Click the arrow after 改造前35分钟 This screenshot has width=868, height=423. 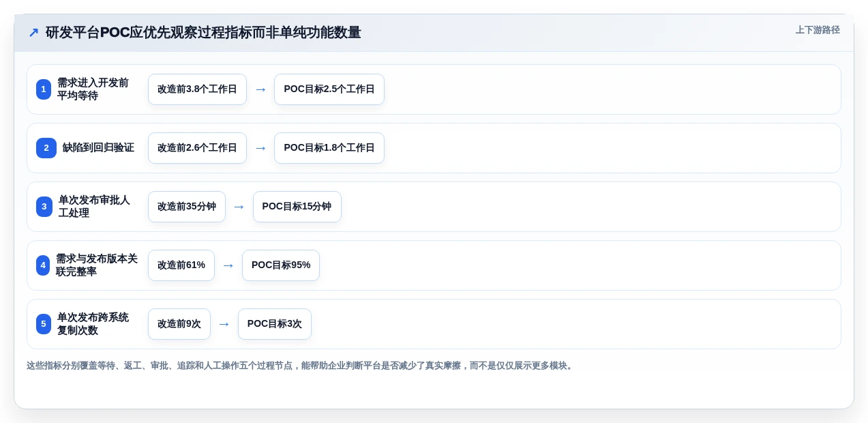click(239, 207)
